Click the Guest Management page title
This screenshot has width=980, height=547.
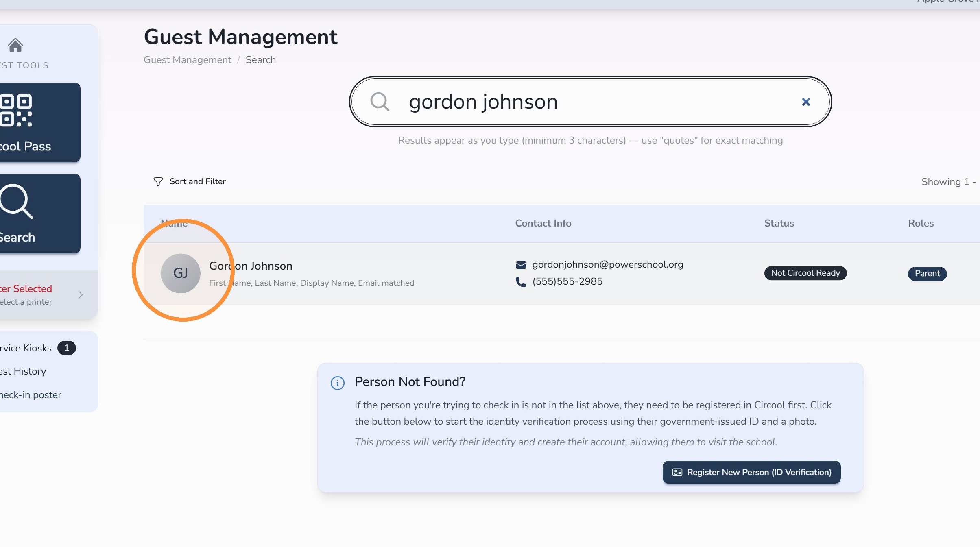click(x=241, y=37)
